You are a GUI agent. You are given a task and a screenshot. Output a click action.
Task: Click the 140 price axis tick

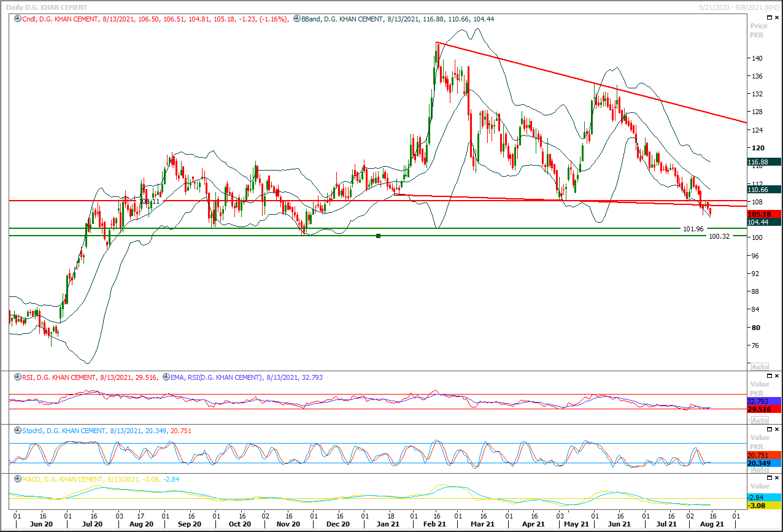coord(757,58)
